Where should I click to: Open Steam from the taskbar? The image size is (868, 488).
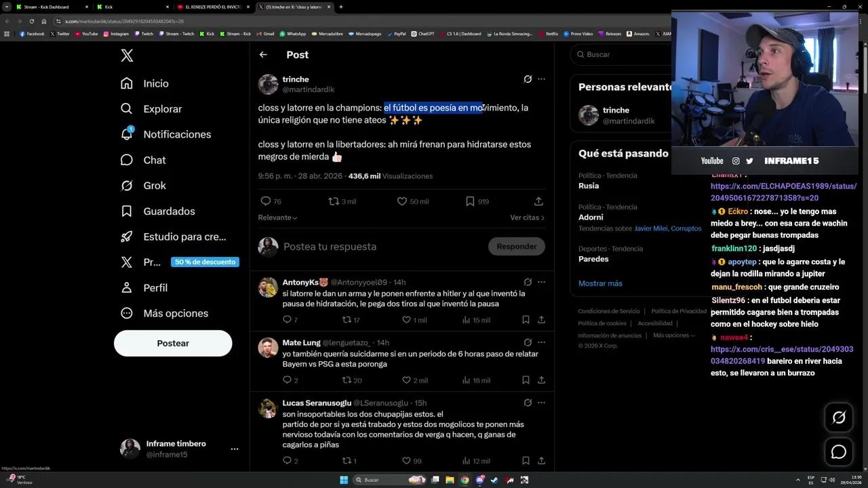click(x=494, y=480)
